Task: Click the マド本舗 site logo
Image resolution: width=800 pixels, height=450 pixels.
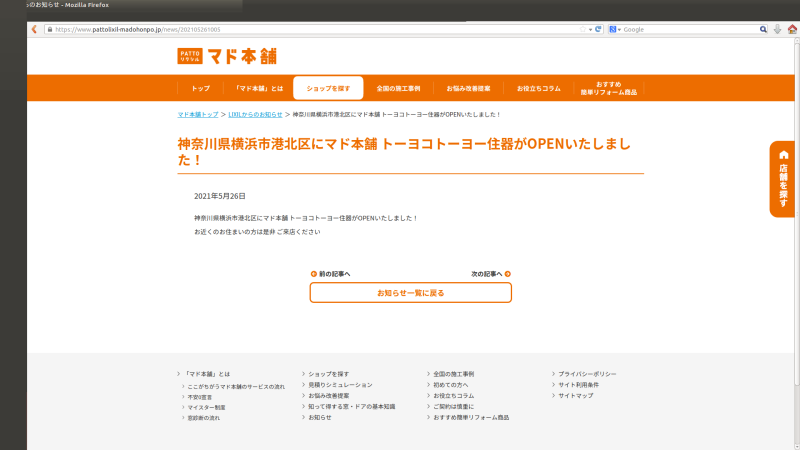Action: [227, 56]
